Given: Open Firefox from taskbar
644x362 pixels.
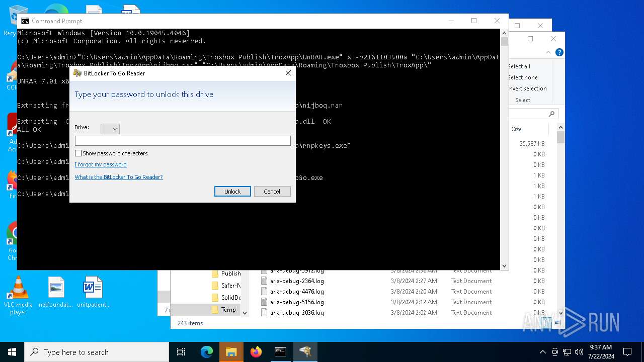Looking at the screenshot, I should pos(256,352).
